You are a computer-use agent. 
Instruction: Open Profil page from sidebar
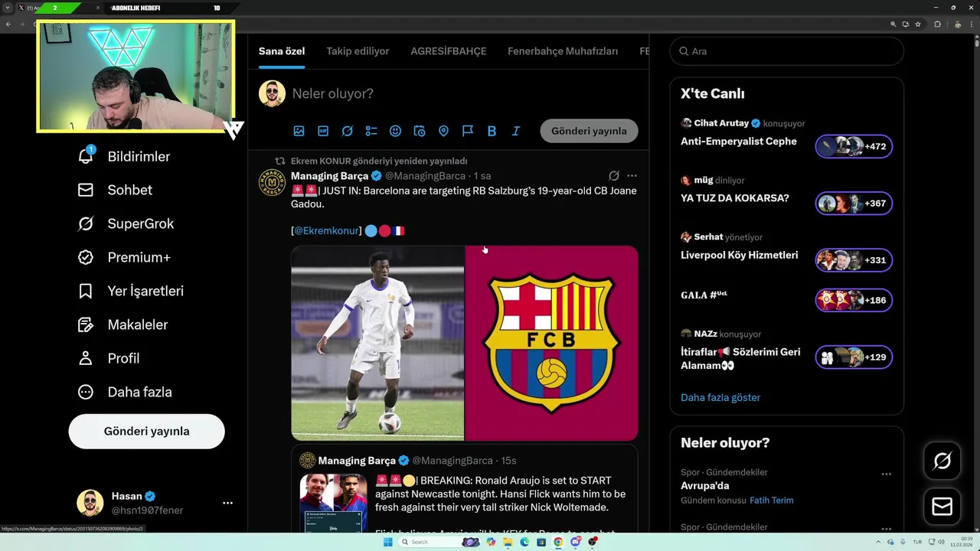(108, 358)
